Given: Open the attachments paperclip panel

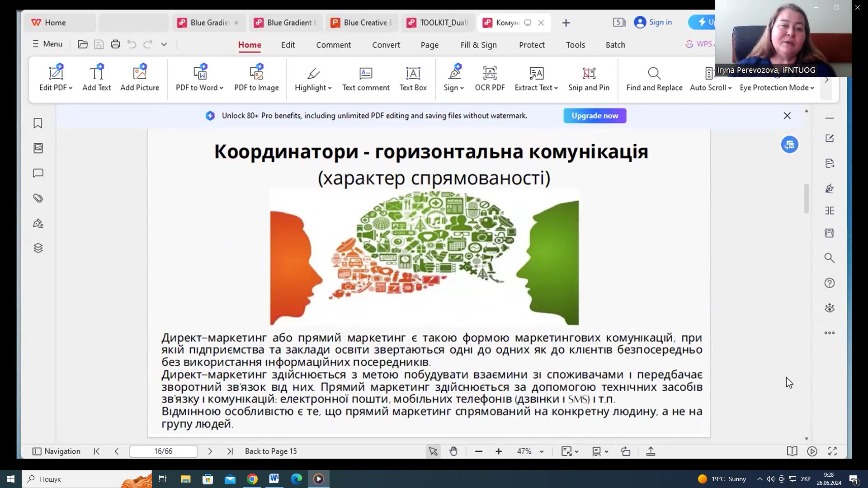Looking at the screenshot, I should click(38, 198).
